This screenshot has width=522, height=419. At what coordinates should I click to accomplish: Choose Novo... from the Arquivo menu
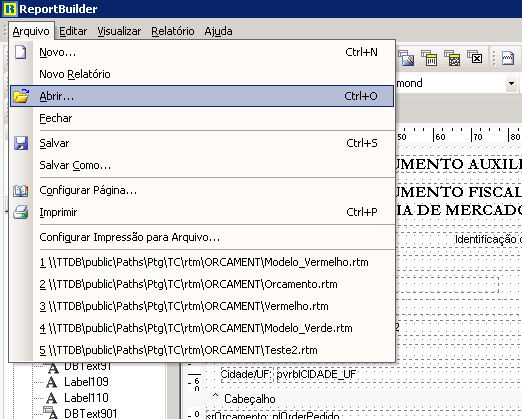[x=202, y=52]
